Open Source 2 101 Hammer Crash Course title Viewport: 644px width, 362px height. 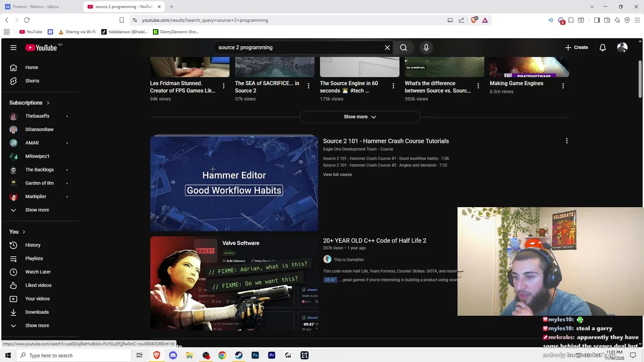click(x=386, y=141)
